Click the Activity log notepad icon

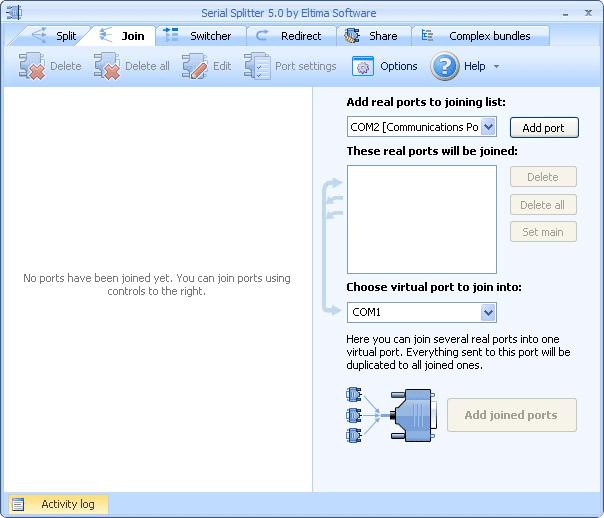point(18,504)
